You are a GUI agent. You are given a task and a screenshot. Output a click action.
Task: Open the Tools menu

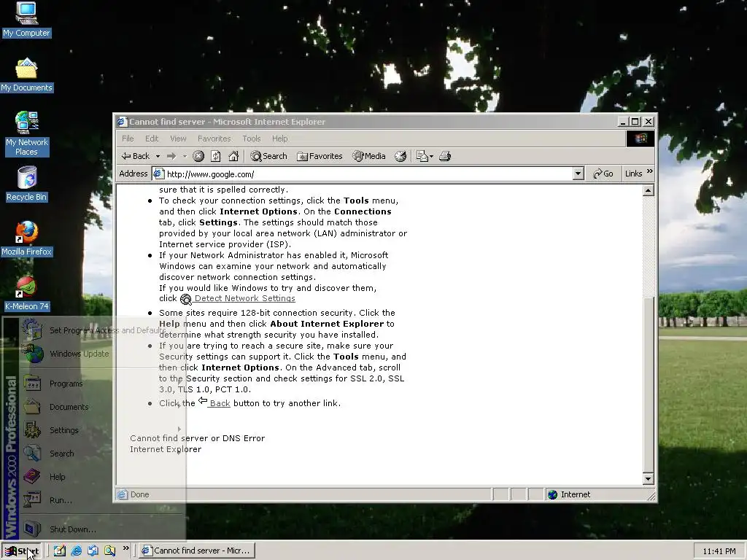tap(251, 139)
